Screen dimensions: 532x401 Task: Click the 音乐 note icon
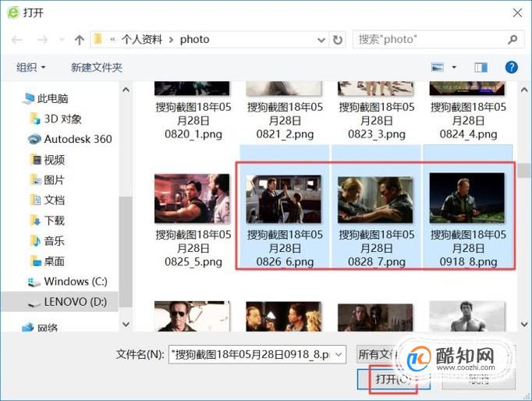coord(35,241)
